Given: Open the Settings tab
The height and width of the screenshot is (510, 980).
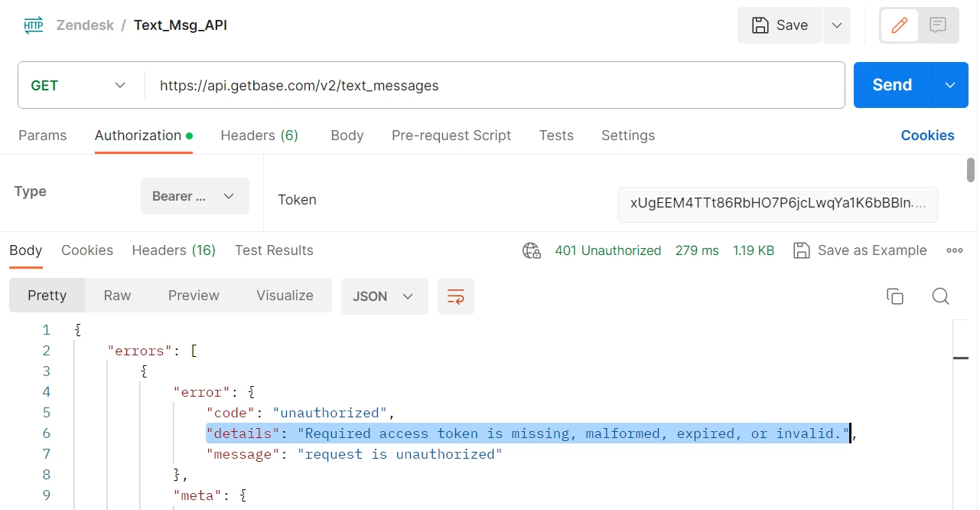Looking at the screenshot, I should (628, 136).
